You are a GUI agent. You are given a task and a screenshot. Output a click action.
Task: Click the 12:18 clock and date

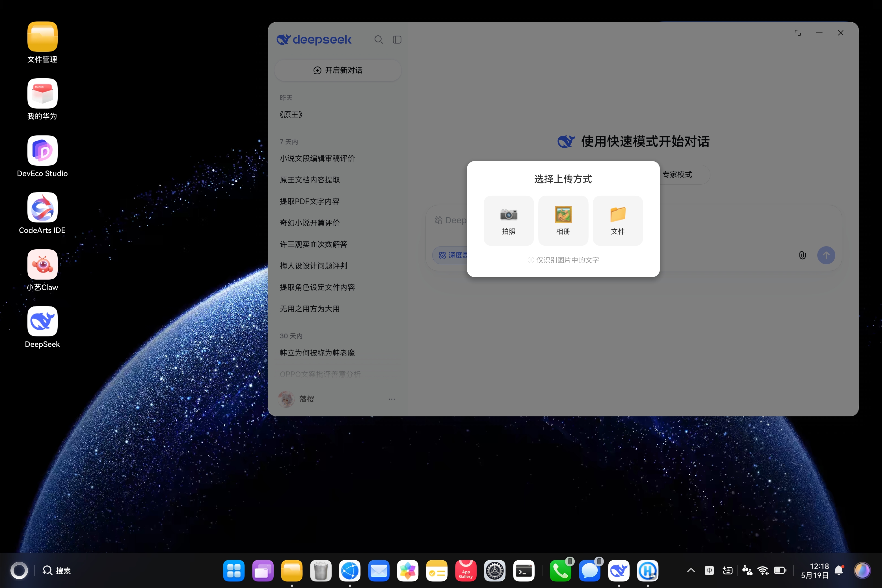[815, 570]
